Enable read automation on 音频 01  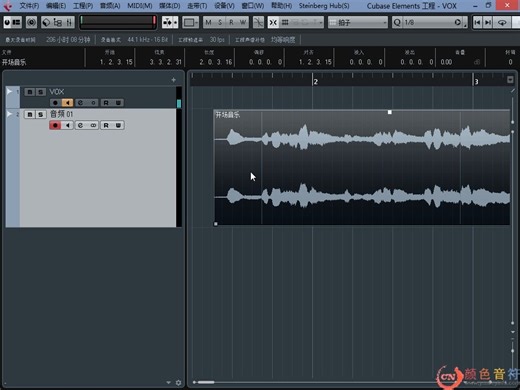(106, 125)
